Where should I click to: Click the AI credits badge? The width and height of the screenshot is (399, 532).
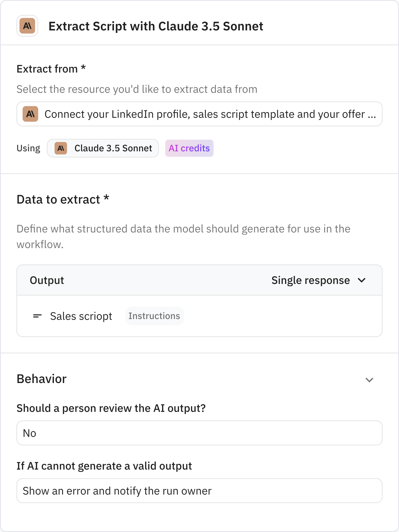click(189, 148)
